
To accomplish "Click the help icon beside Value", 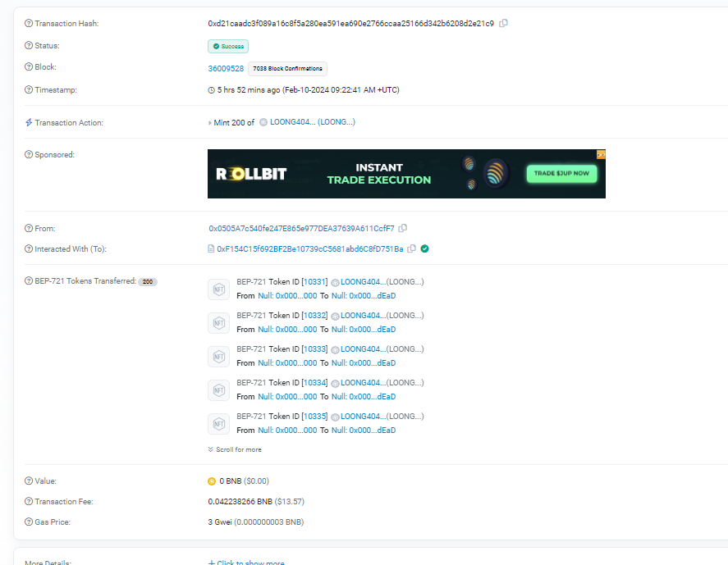I will [x=29, y=481].
